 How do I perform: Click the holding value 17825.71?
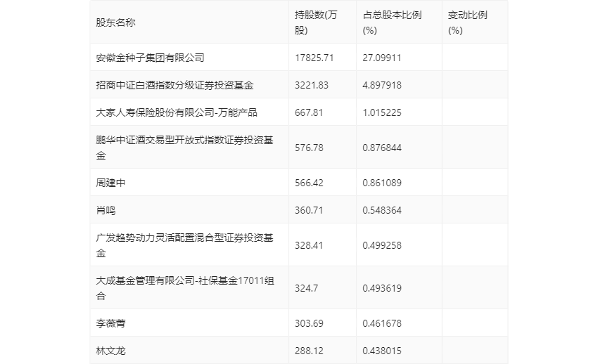314,58
